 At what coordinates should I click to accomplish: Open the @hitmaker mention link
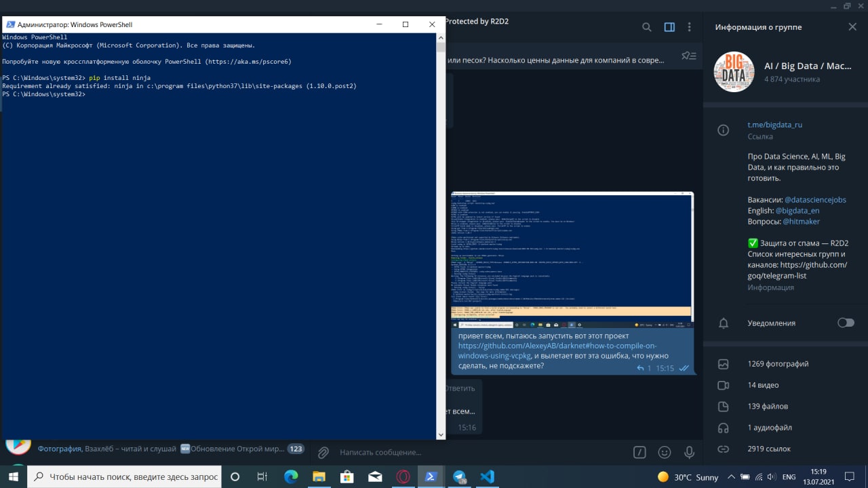pyautogui.click(x=801, y=222)
